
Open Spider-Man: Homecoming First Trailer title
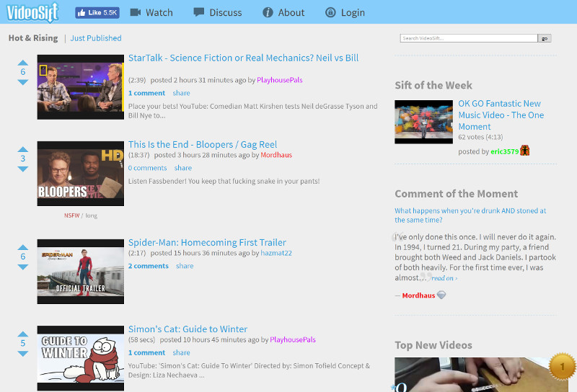[207, 243]
